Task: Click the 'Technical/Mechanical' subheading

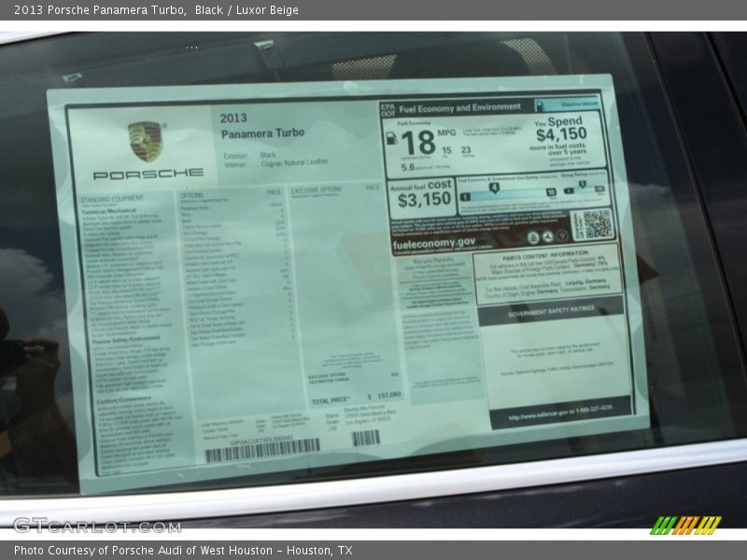Action: click(108, 211)
